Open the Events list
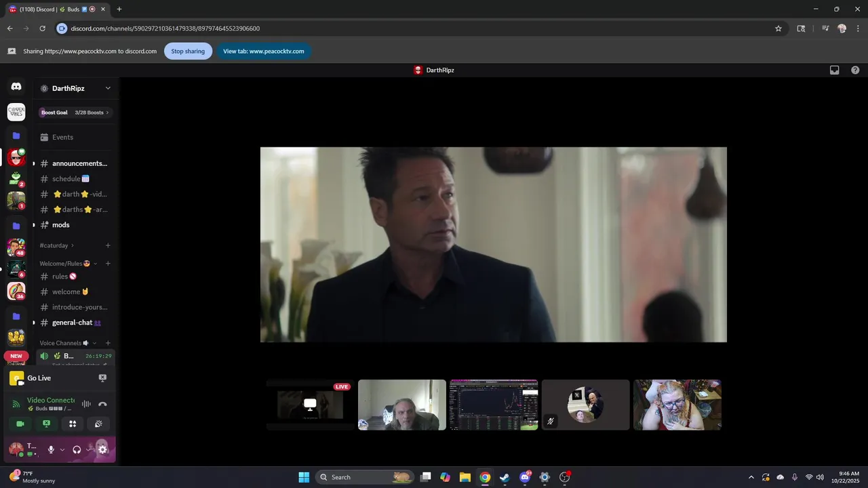This screenshot has width=868, height=488. tap(75, 137)
